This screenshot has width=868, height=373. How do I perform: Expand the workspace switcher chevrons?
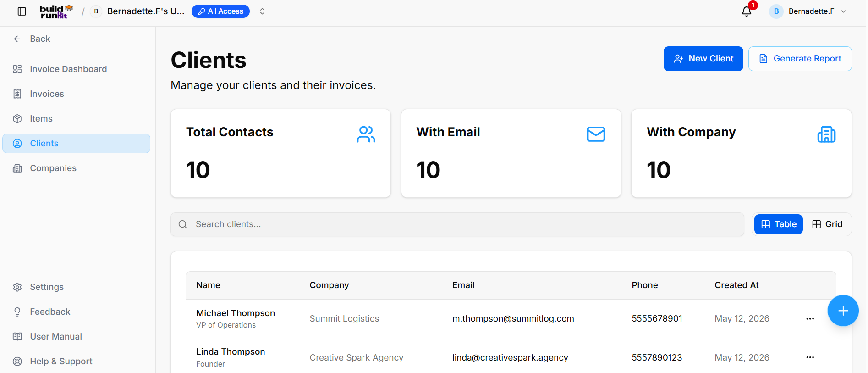pos(262,11)
